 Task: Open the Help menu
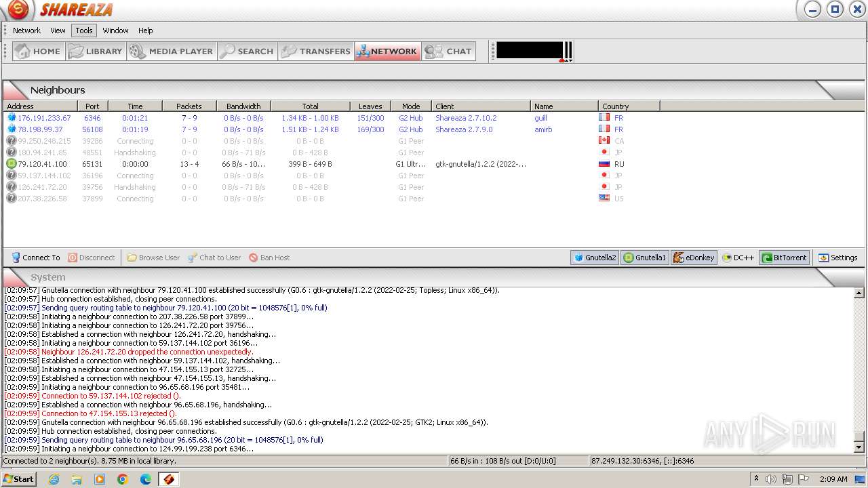click(145, 30)
